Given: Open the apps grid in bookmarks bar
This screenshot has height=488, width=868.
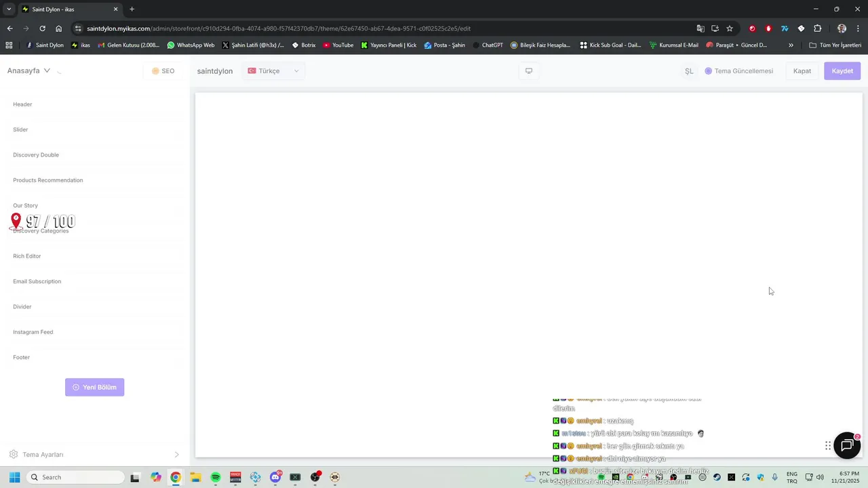Looking at the screenshot, I should [9, 45].
